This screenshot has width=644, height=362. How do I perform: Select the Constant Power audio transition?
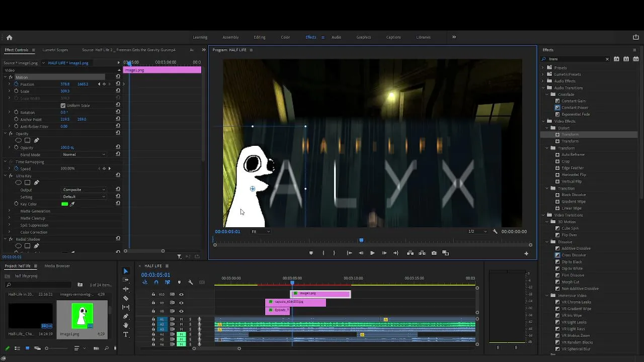click(575, 108)
